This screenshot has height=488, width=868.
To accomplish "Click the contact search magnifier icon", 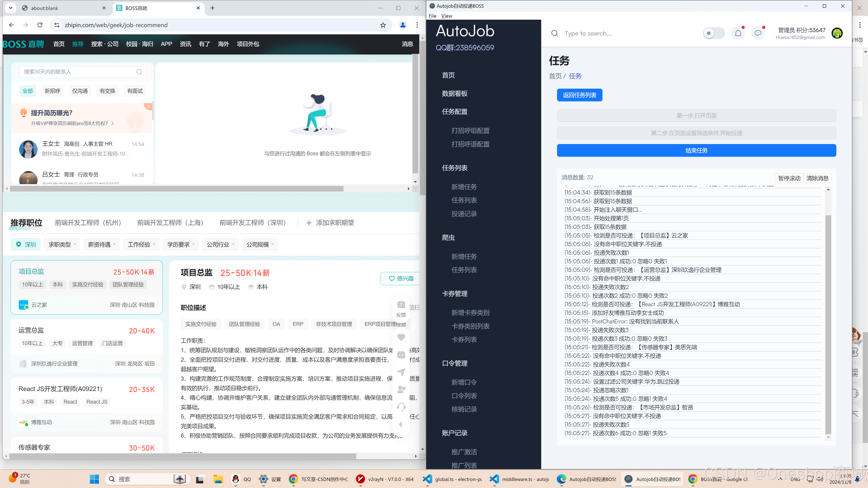I will 139,72.
